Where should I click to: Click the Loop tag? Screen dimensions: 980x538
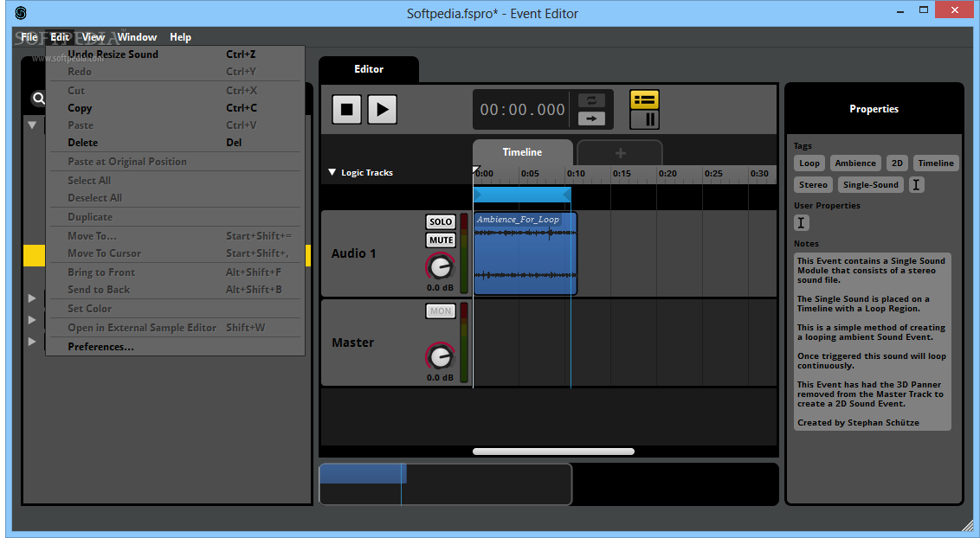809,163
